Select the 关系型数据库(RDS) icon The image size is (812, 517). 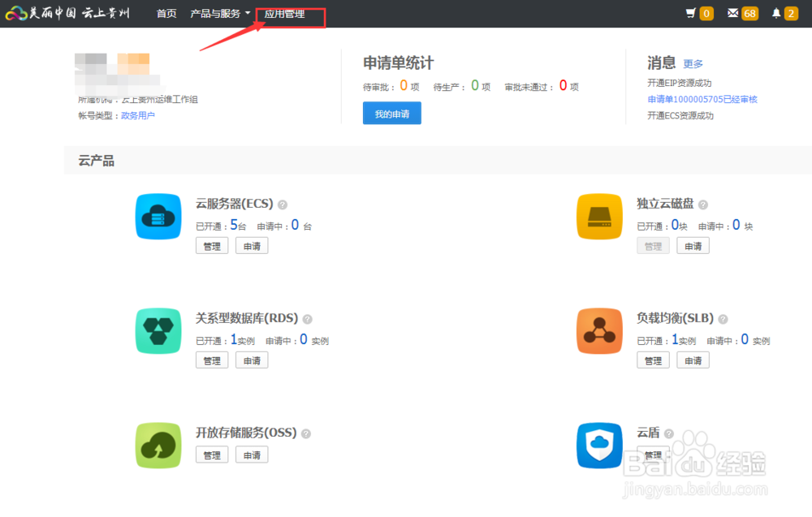pyautogui.click(x=158, y=331)
